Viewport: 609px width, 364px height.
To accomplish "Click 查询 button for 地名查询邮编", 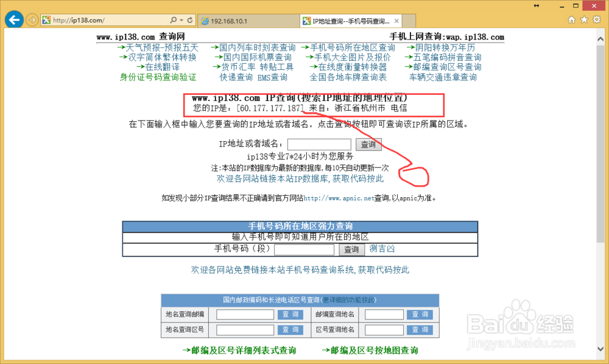I will click(x=290, y=314).
